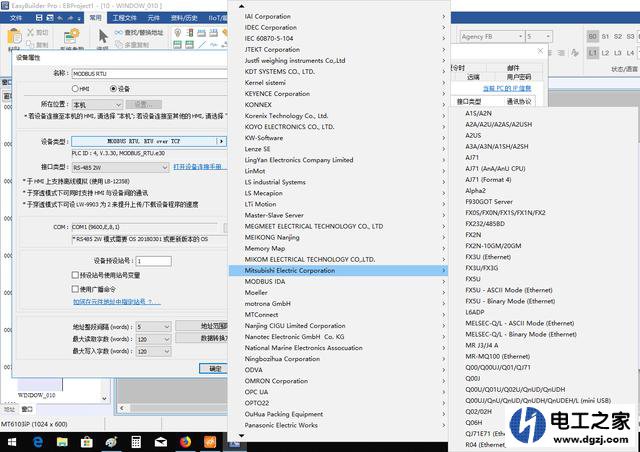The width and height of the screenshot is (640, 452).
Task: Select the 设备 radio button
Action: (113, 89)
